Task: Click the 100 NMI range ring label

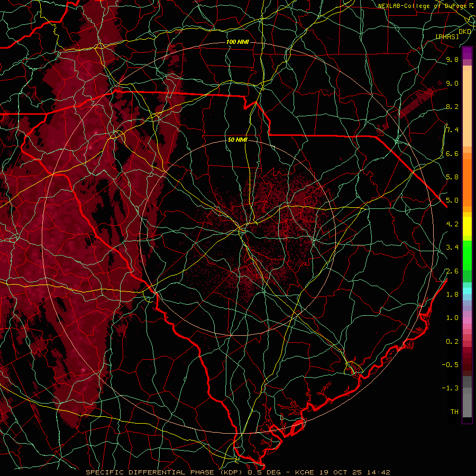Action: (237, 42)
